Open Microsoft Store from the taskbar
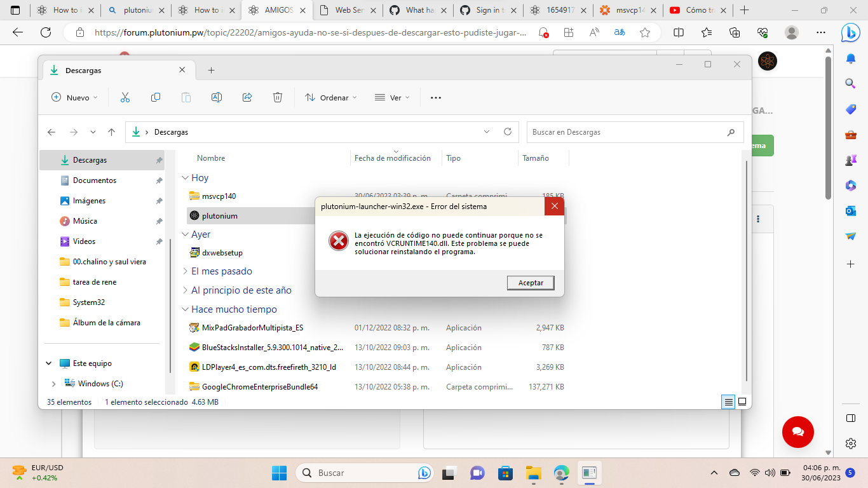This screenshot has height=488, width=868. 505,473
